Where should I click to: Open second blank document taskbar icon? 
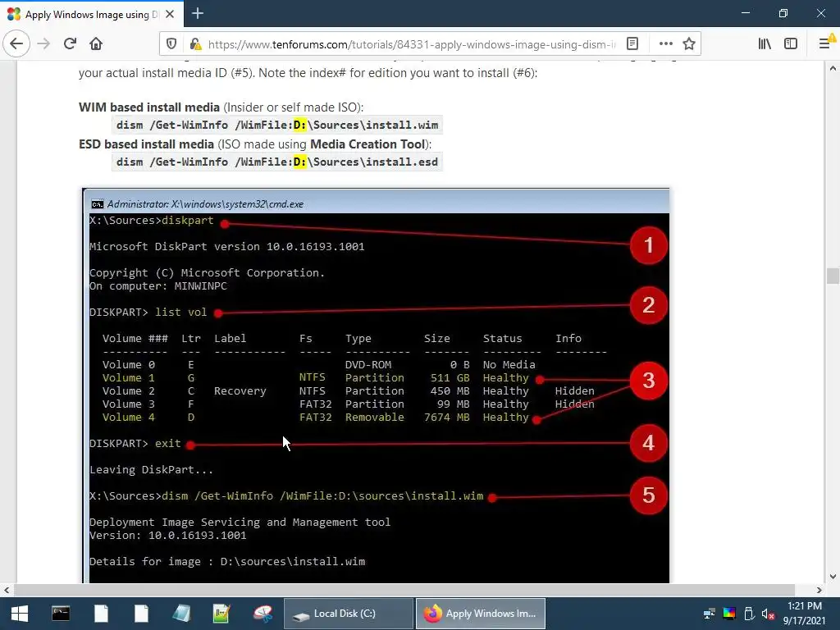pyautogui.click(x=141, y=614)
